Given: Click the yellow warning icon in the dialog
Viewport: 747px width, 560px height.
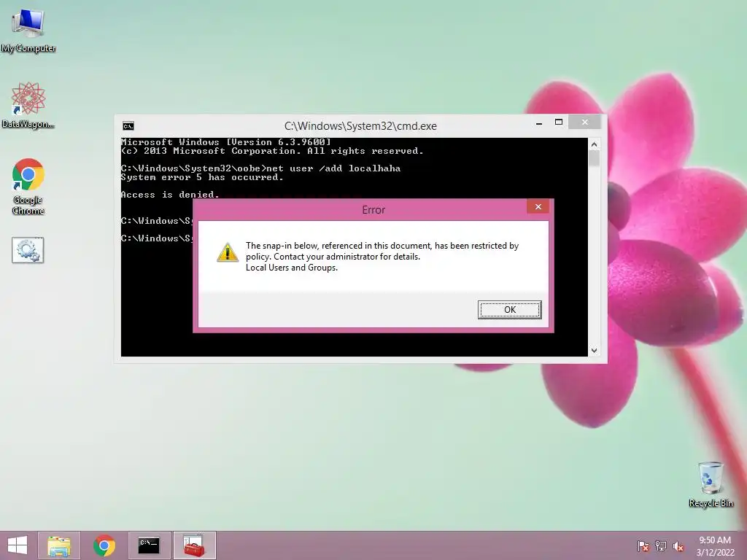Looking at the screenshot, I should [228, 252].
